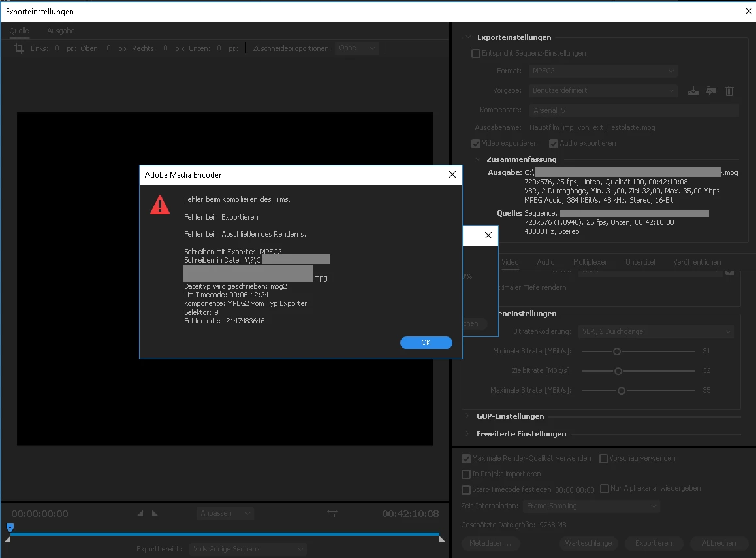The height and width of the screenshot is (558, 756).
Task: Enable Vorschau verwenden checkbox
Action: click(x=603, y=458)
